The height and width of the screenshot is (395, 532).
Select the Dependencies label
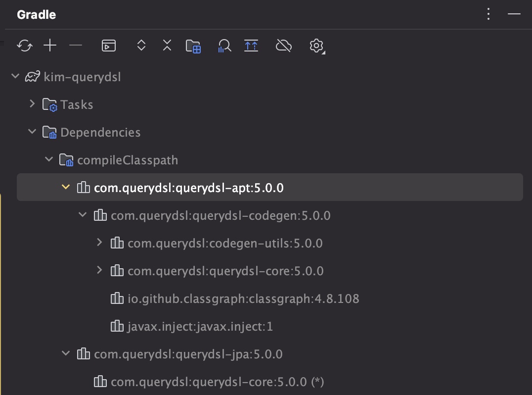(x=100, y=133)
